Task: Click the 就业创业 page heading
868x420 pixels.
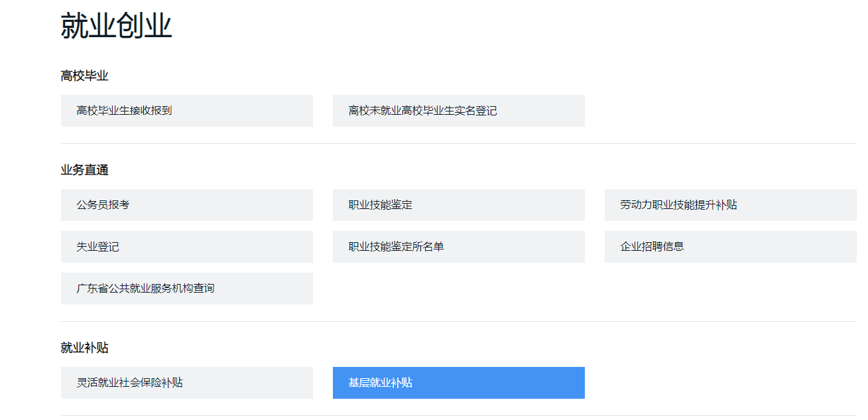Action: [116, 27]
